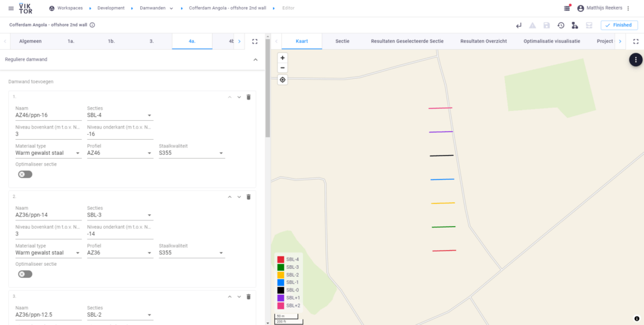Show more view tabs with right arrow
The image size is (644, 325).
click(619, 42)
